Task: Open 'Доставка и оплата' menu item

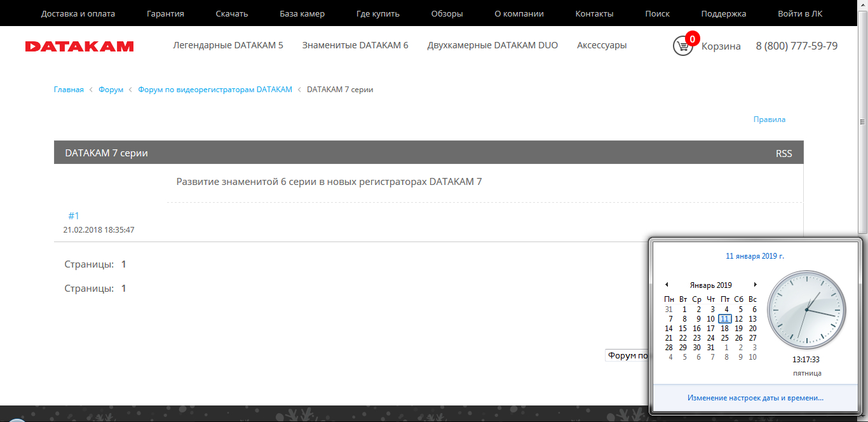Action: [78, 13]
